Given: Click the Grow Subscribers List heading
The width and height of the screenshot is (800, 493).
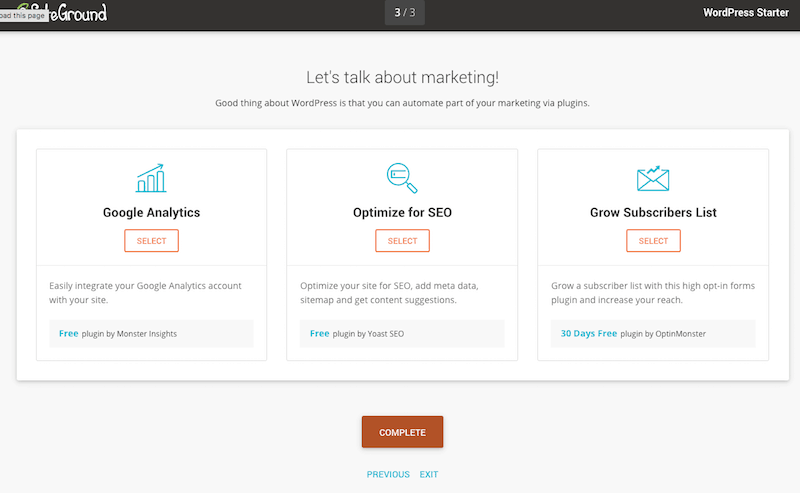Looking at the screenshot, I should point(653,212).
